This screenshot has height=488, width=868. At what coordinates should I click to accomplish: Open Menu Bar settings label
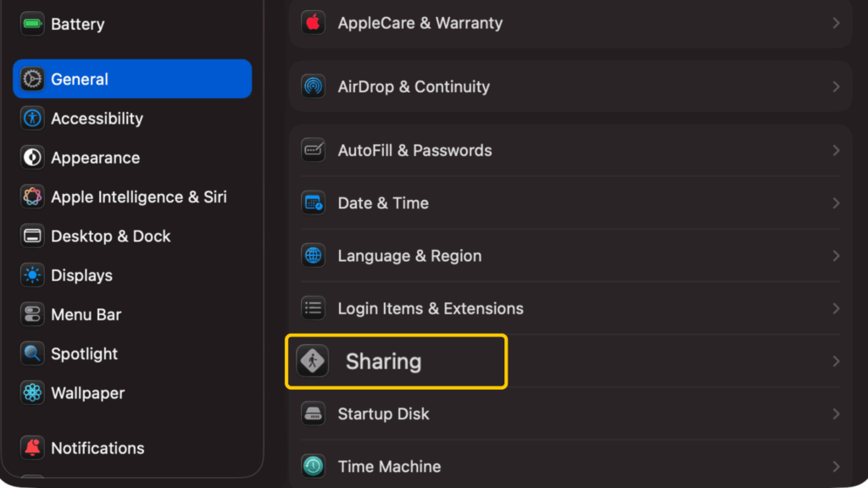click(x=86, y=314)
